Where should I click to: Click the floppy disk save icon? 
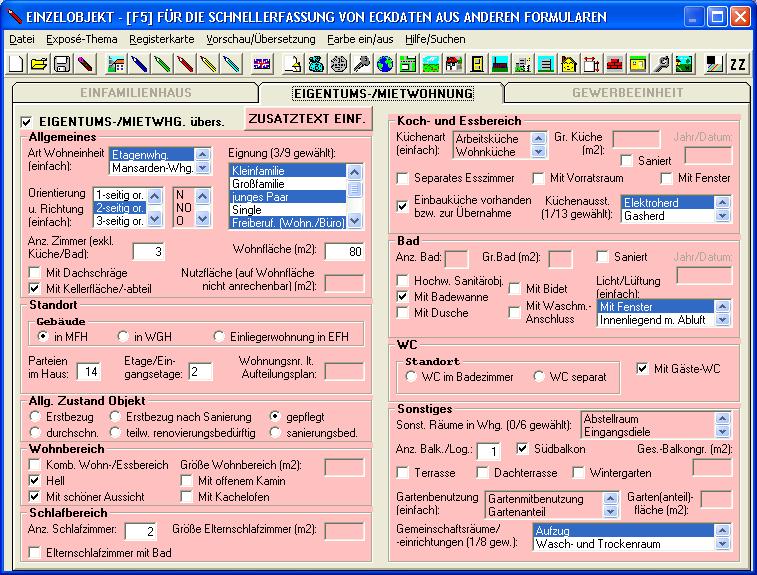tap(61, 64)
